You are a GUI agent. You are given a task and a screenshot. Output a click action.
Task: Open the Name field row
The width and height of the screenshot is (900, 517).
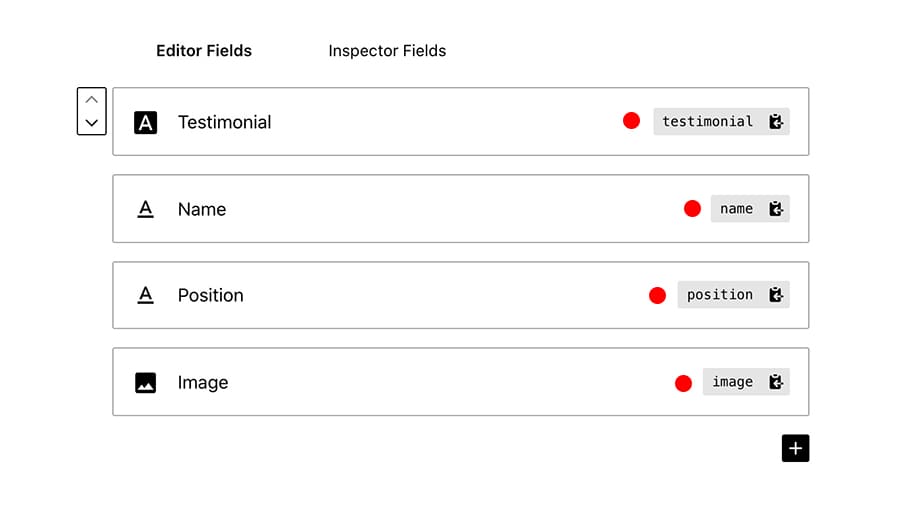tap(460, 209)
